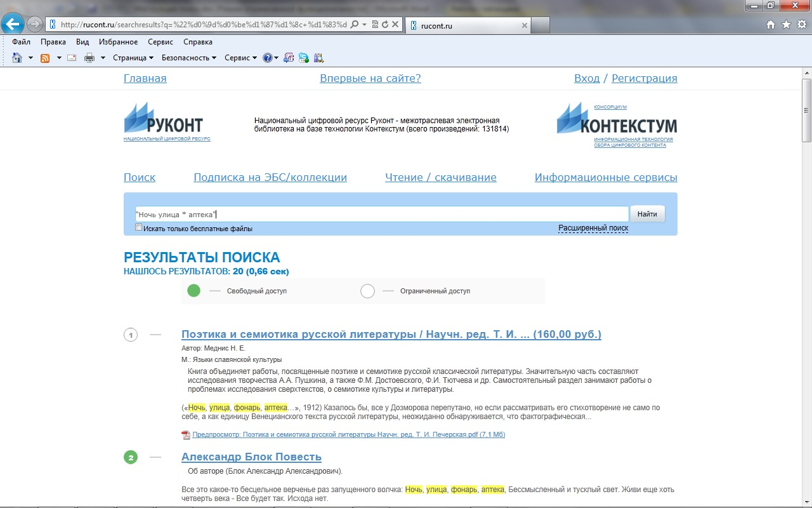Click the magnifier search icon in address bar
The height and width of the screenshot is (508, 812).
pos(355,25)
